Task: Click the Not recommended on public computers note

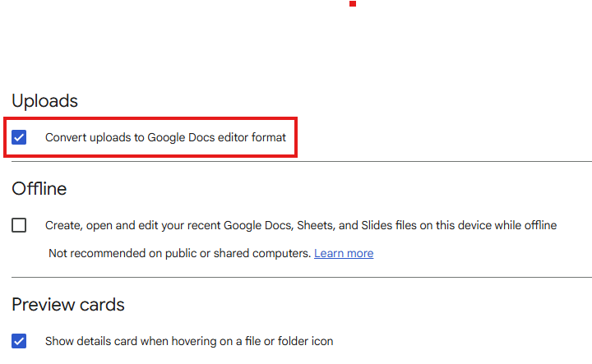Action: [179, 253]
